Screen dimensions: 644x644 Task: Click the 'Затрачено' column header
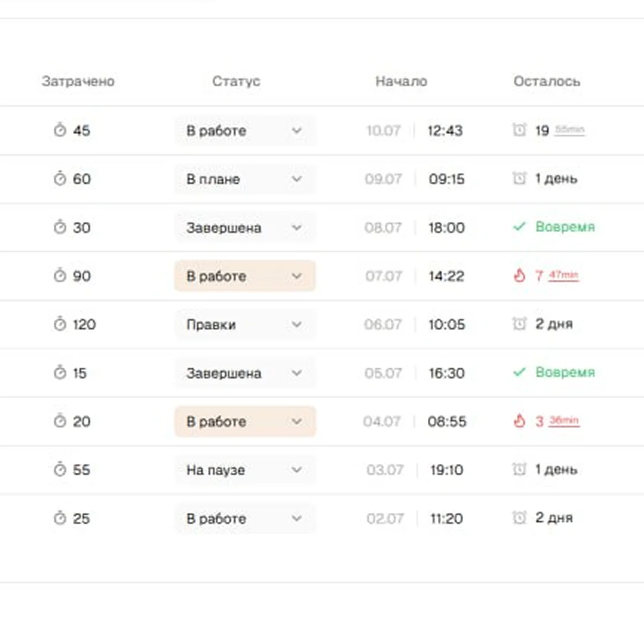click(78, 82)
